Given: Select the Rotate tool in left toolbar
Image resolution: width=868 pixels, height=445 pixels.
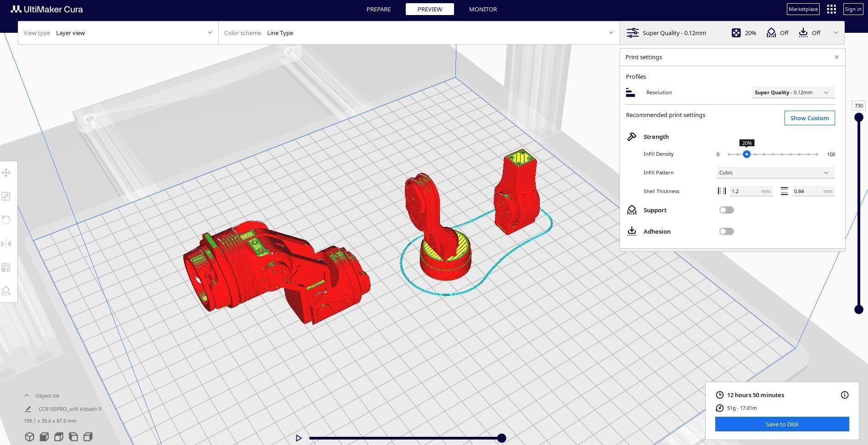Looking at the screenshot, I should click(x=6, y=220).
